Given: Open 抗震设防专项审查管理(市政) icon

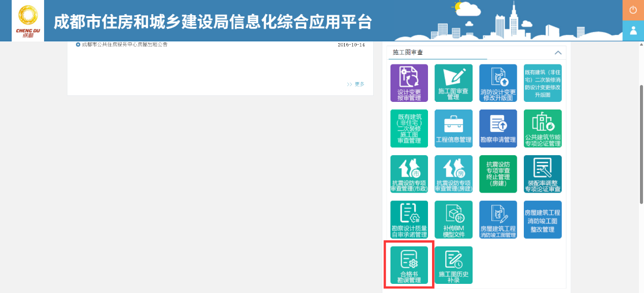Looking at the screenshot, I should 409,174.
